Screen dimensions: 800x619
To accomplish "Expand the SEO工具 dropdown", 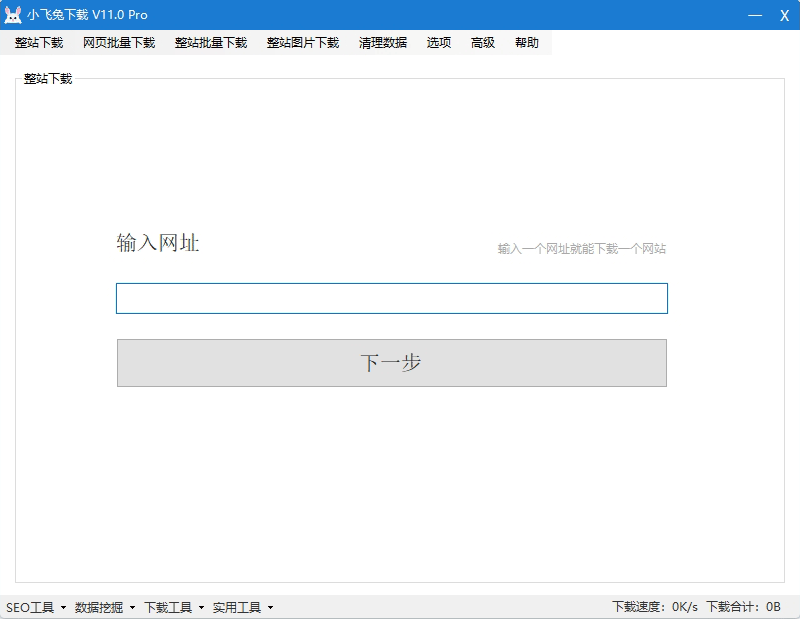I will pos(36,607).
